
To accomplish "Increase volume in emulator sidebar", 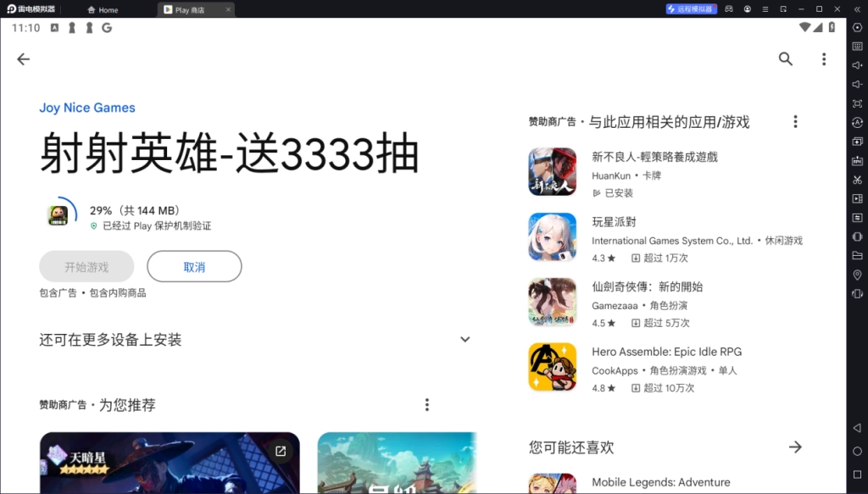I will (x=858, y=65).
